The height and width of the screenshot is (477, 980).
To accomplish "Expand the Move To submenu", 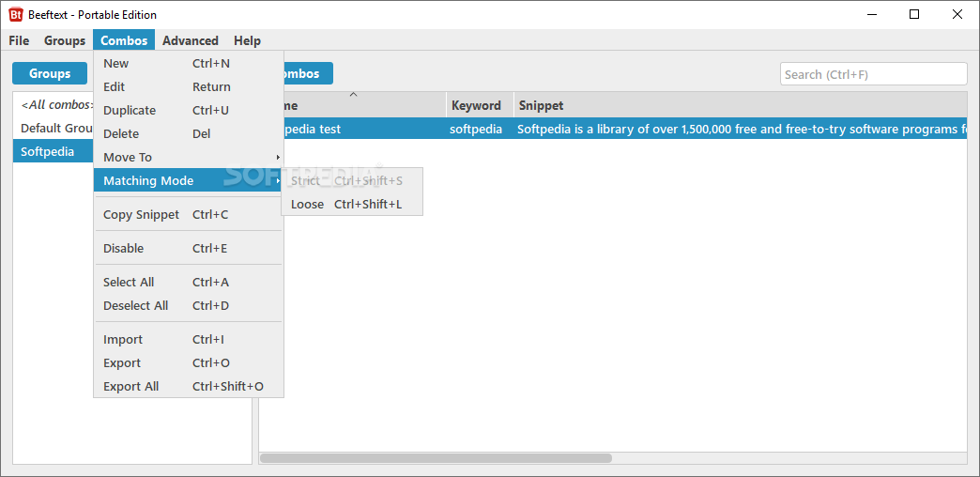I will pyautogui.click(x=189, y=158).
